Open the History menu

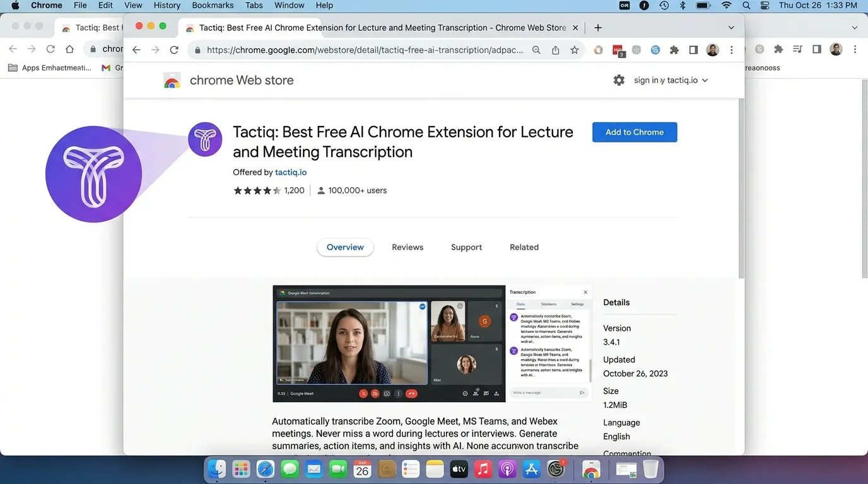click(x=167, y=5)
